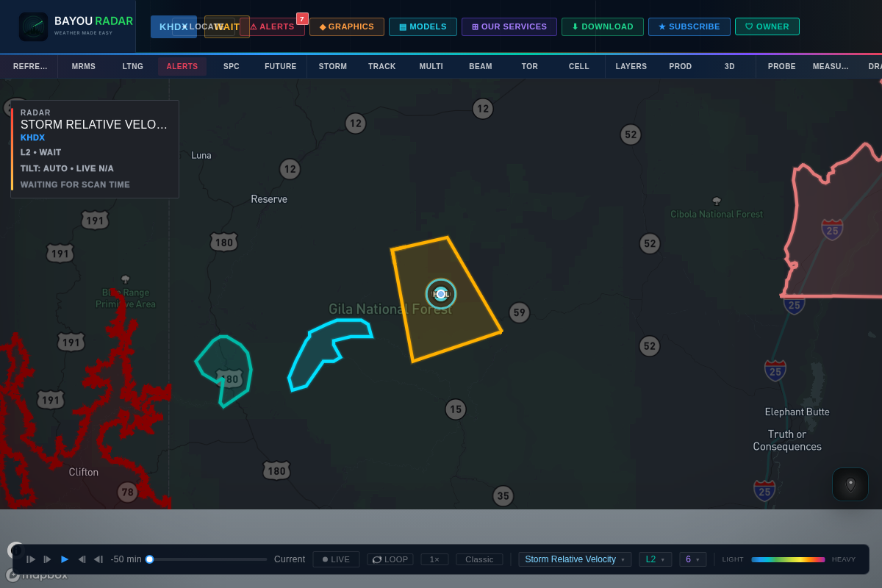Image resolution: width=882 pixels, height=588 pixels.
Task: Click the Route 15 highway shield
Action: pos(456,409)
